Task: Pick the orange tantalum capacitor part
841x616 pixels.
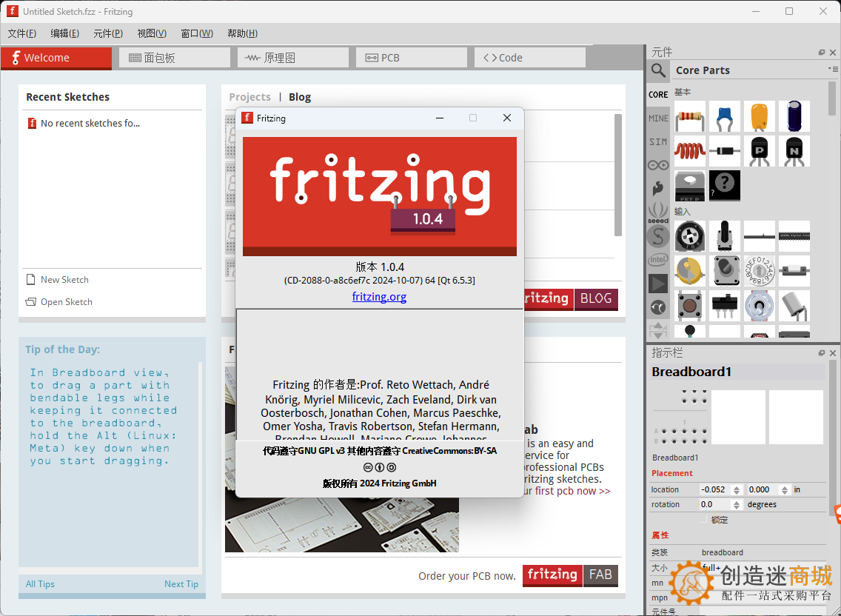Action: [760, 116]
